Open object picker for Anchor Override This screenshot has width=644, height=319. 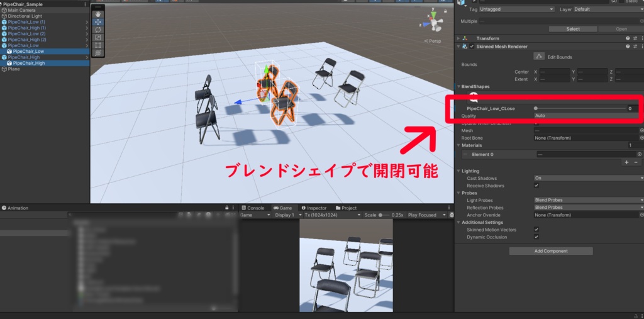point(641,215)
